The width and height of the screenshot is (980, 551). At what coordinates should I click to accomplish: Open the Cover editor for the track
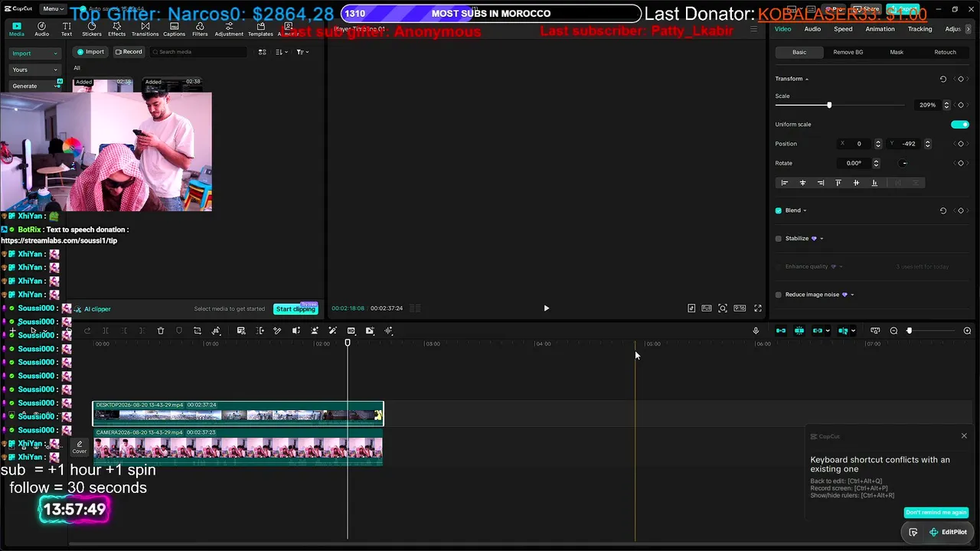[80, 447]
